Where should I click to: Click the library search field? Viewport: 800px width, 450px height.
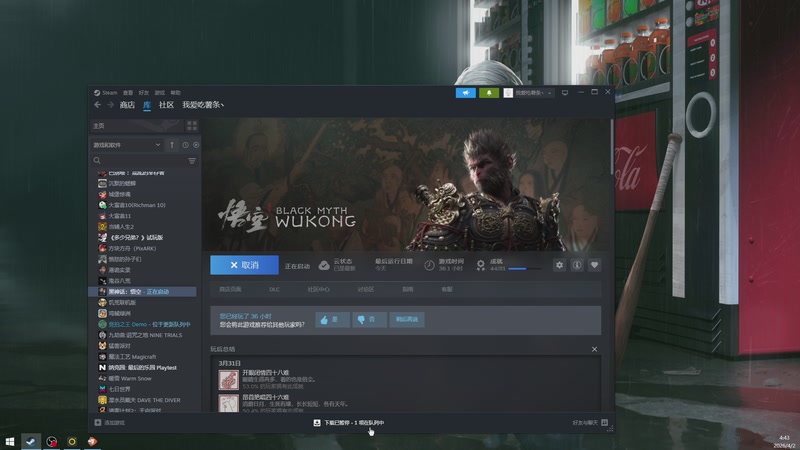[139, 161]
